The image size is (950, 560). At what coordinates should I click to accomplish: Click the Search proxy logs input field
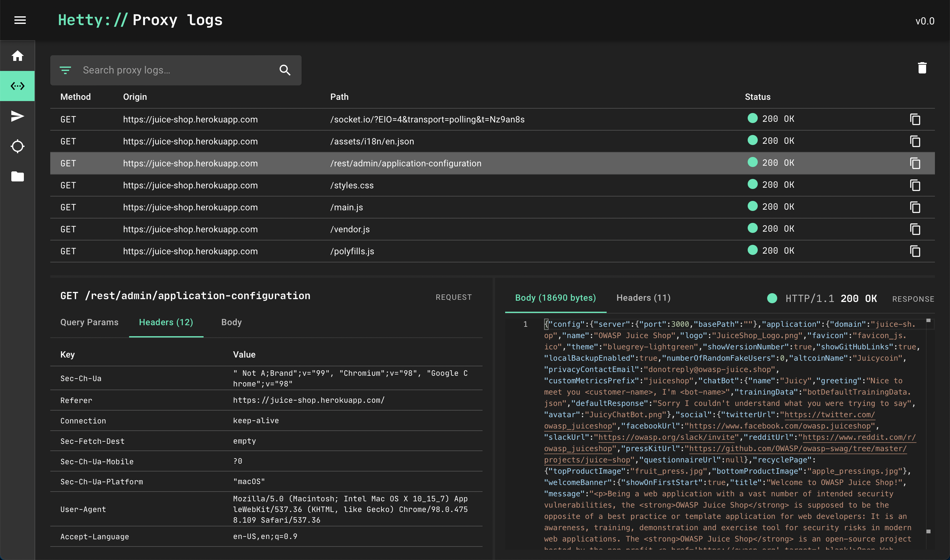[x=159, y=70]
